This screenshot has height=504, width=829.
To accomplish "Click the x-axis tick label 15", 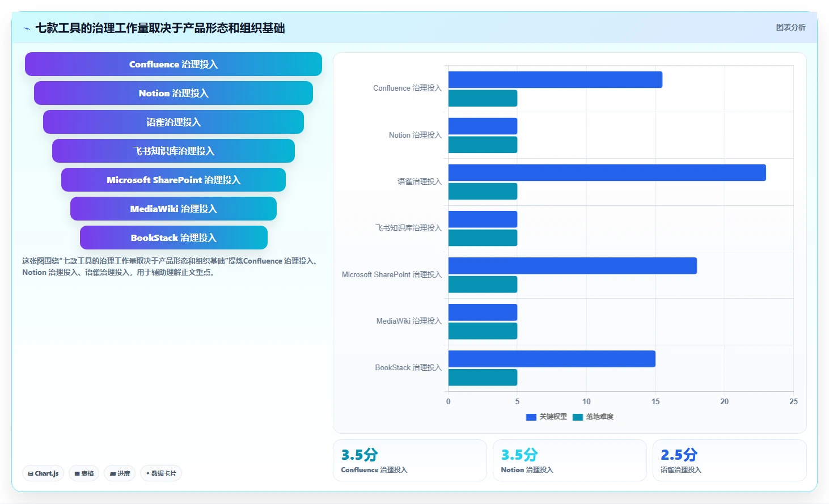I will pos(655,401).
